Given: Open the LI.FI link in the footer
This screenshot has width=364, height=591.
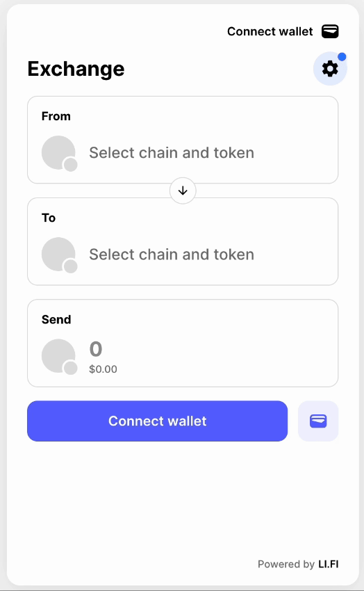Looking at the screenshot, I should click(329, 565).
